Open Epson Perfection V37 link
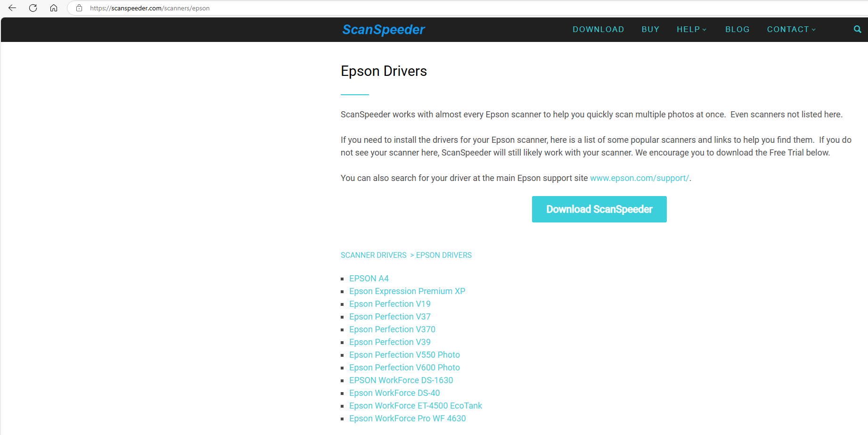This screenshot has height=435, width=868. click(390, 317)
